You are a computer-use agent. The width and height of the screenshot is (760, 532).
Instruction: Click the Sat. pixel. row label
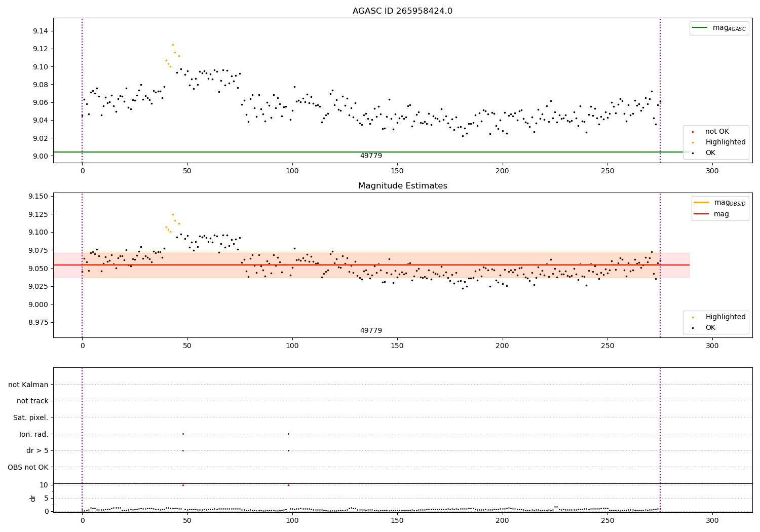(x=31, y=418)
